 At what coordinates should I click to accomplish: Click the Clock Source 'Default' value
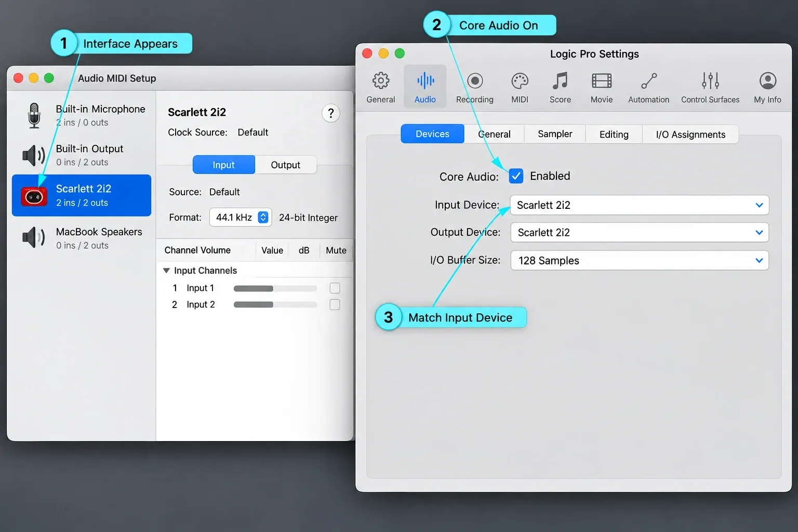click(x=253, y=132)
